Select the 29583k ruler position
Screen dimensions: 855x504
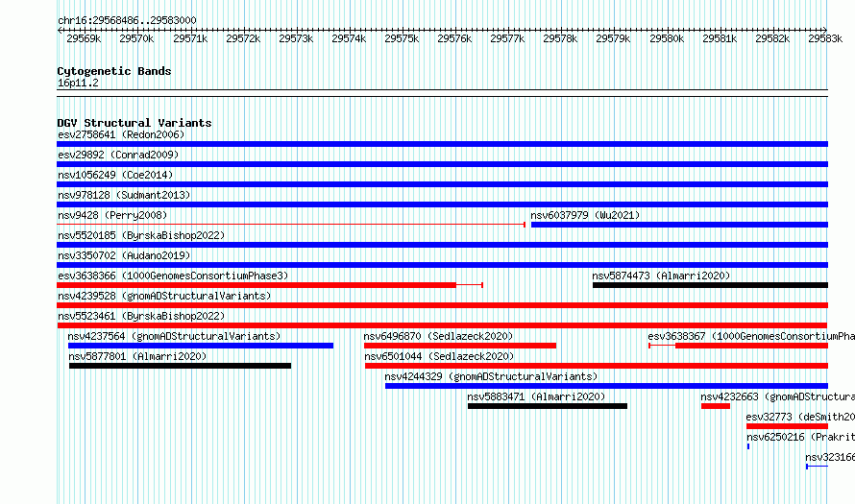[x=825, y=38]
